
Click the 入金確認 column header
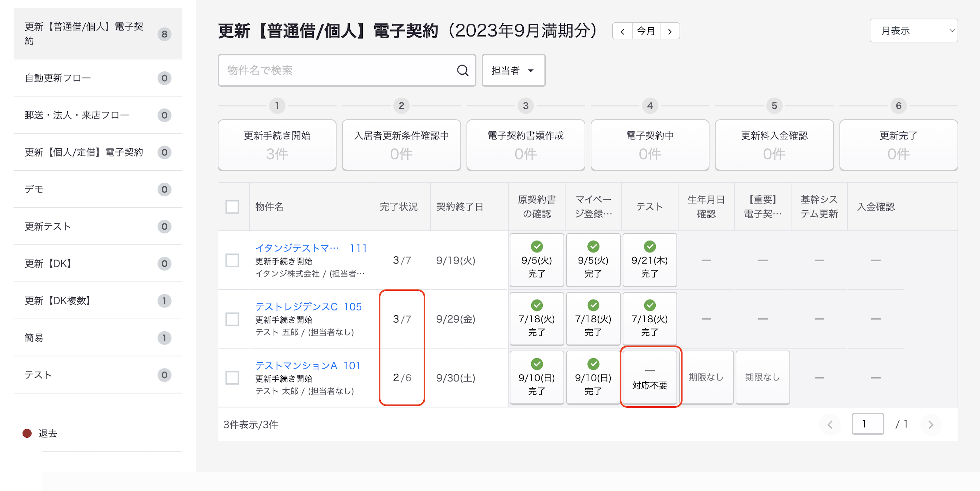[x=875, y=207]
